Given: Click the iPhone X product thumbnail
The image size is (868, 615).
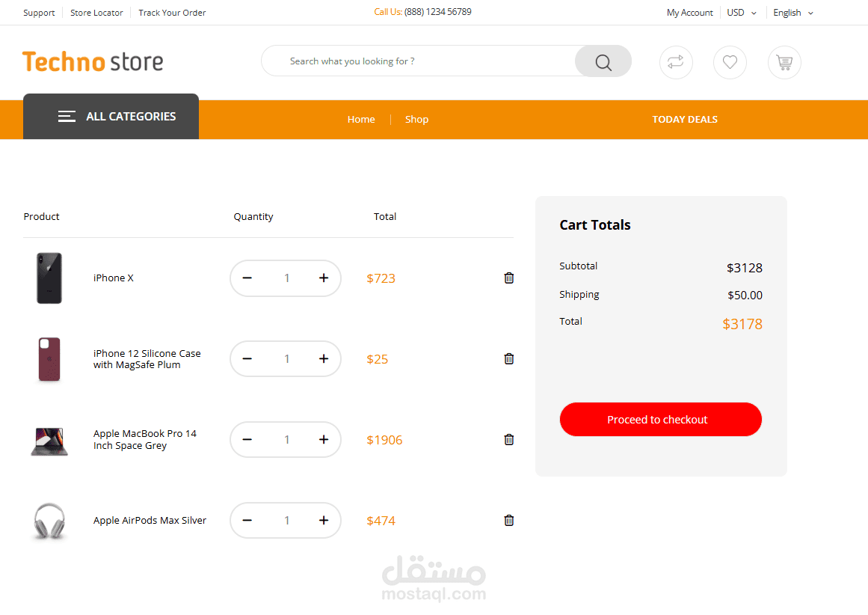Looking at the screenshot, I should pos(49,278).
